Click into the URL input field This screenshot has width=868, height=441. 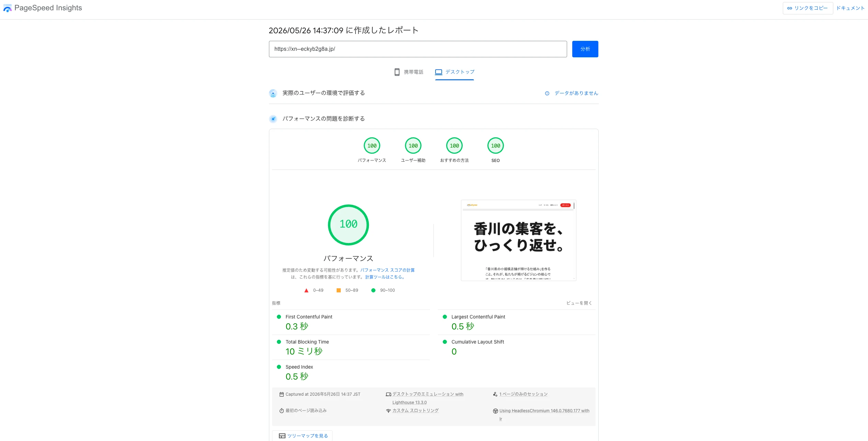click(x=418, y=49)
